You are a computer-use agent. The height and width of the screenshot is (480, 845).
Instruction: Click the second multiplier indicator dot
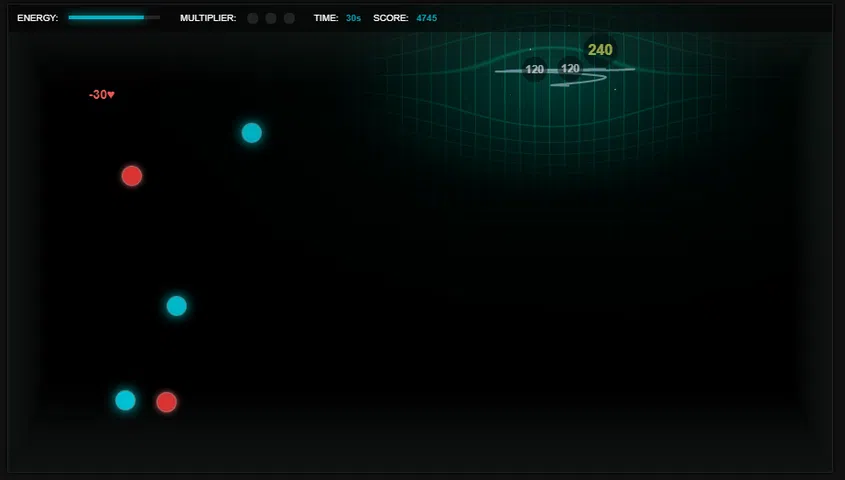pyautogui.click(x=271, y=18)
